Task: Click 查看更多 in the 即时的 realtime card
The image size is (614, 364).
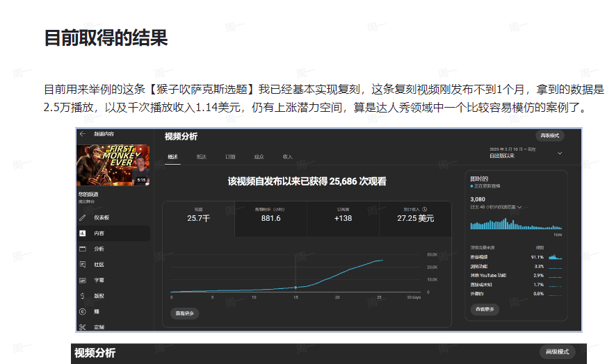Action: pos(485,309)
